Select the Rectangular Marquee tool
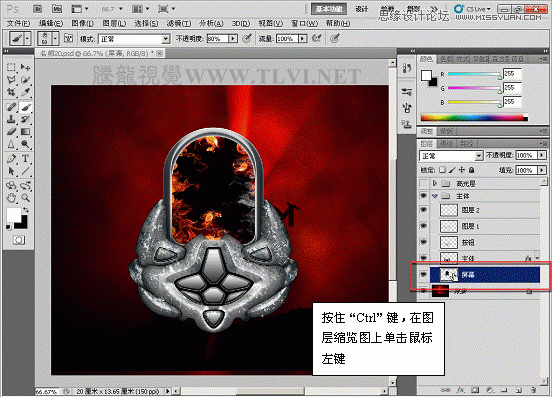The width and height of the screenshot is (552, 397). pos(11,67)
